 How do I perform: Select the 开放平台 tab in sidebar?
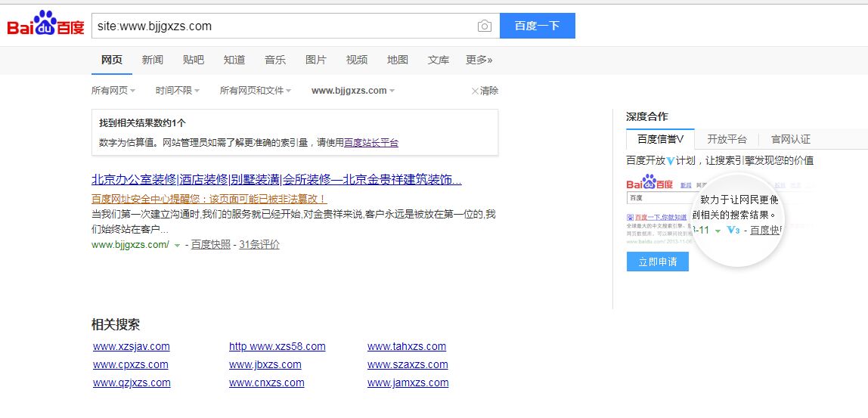[x=727, y=139]
